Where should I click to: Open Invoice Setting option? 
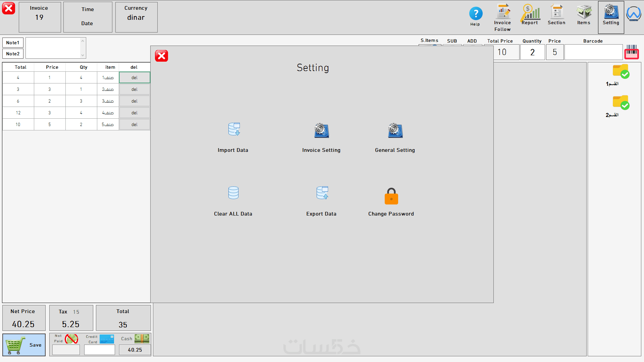[321, 131]
